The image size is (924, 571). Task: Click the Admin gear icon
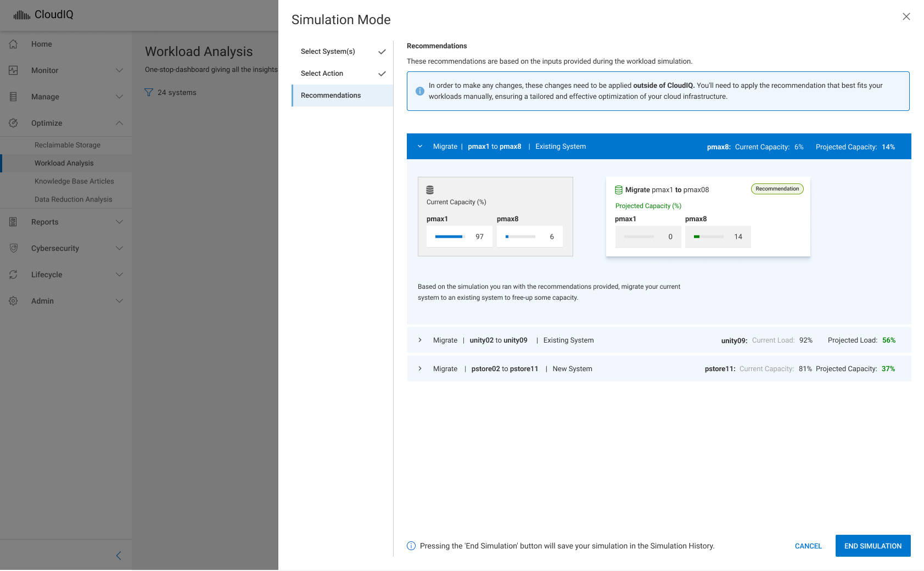tap(14, 301)
